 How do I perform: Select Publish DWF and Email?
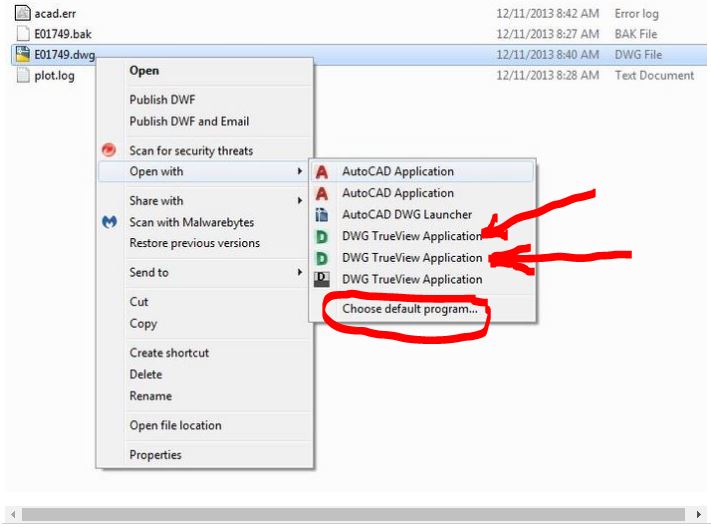(x=189, y=121)
